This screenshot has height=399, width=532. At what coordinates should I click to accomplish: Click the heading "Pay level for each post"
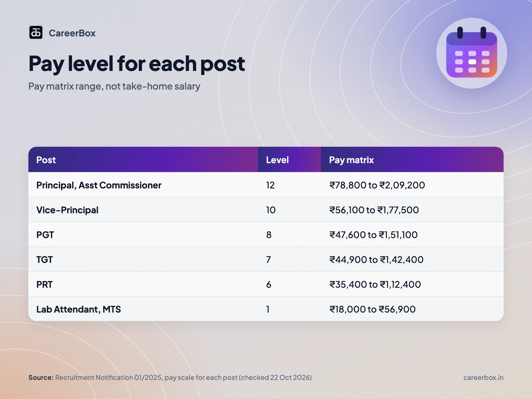137,64
